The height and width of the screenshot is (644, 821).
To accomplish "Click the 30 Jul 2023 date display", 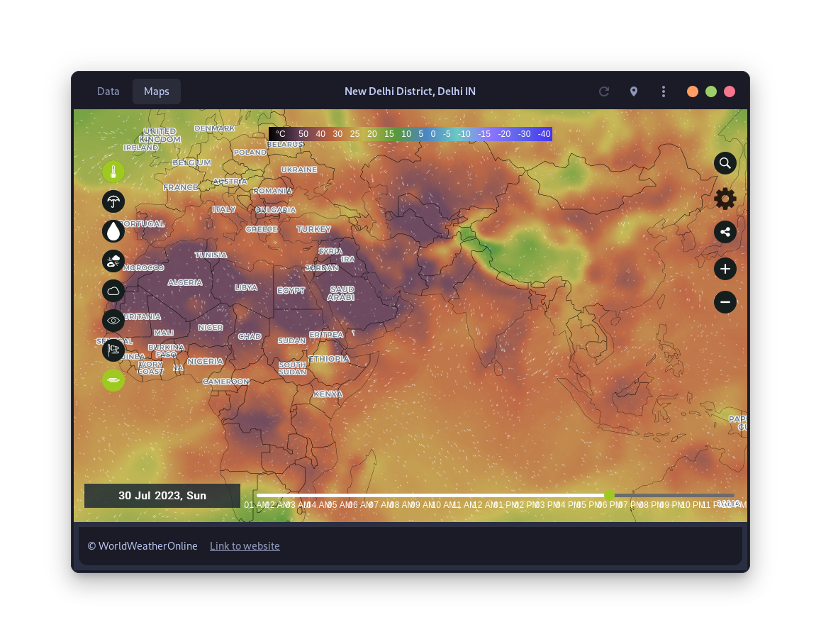I will (162, 496).
